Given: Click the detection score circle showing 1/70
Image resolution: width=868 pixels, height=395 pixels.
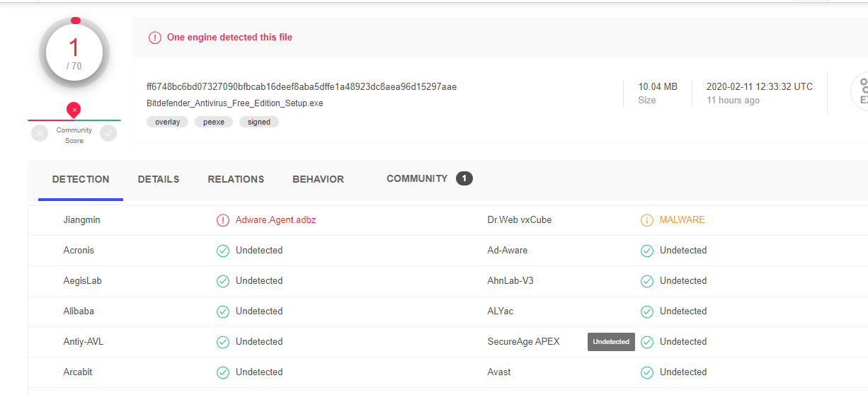Looking at the screenshot, I should click(74, 53).
